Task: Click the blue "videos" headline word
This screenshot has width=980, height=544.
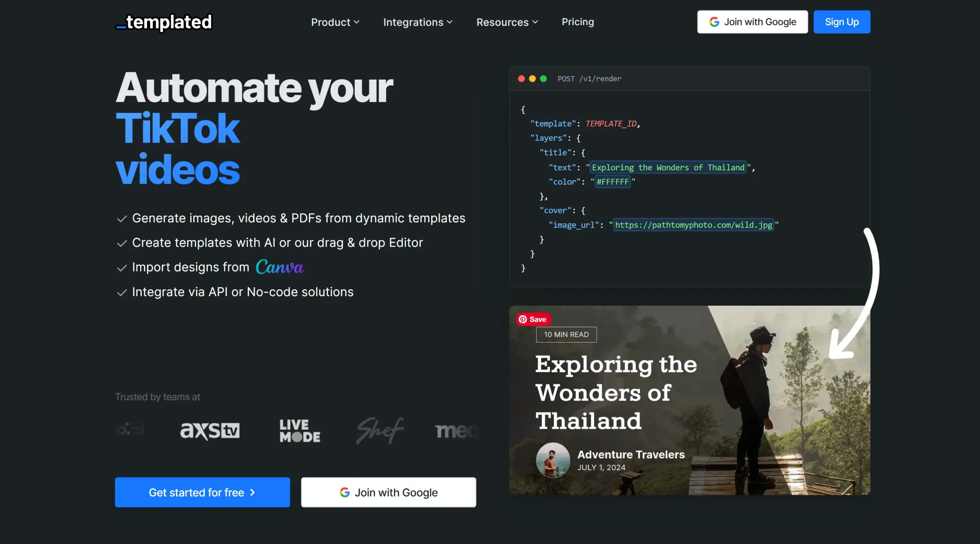Action: click(x=178, y=169)
